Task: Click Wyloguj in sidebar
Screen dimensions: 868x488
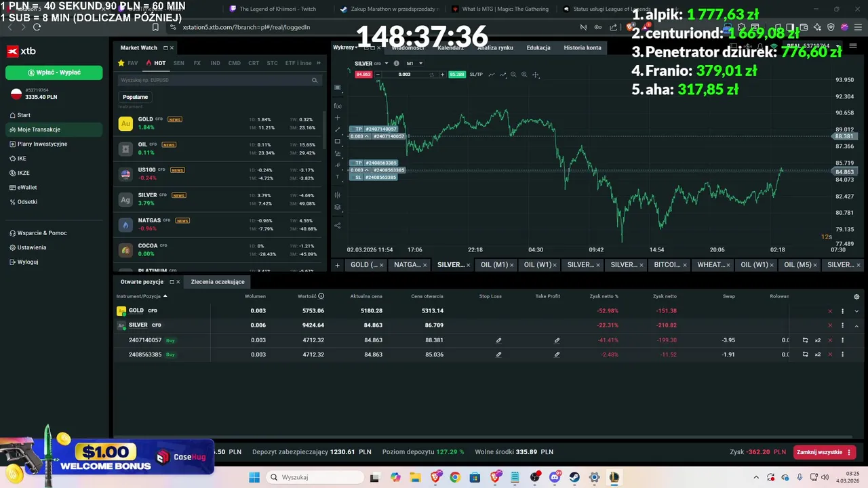Action: coord(28,262)
